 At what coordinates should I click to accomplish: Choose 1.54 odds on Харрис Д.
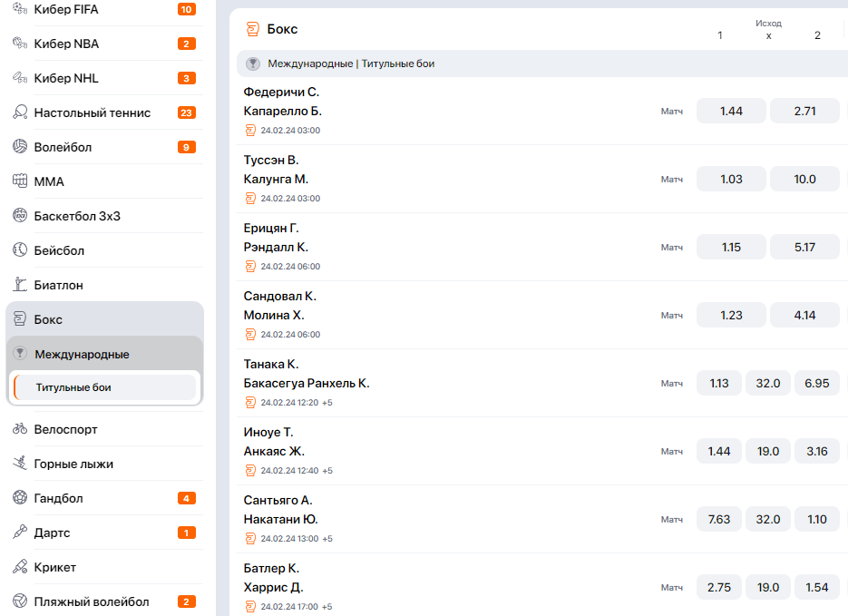point(816,587)
